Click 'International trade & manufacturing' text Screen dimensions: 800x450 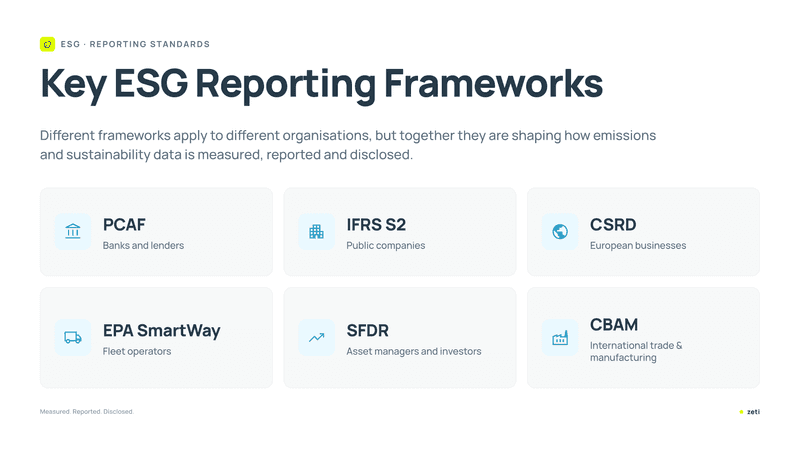[x=636, y=352]
